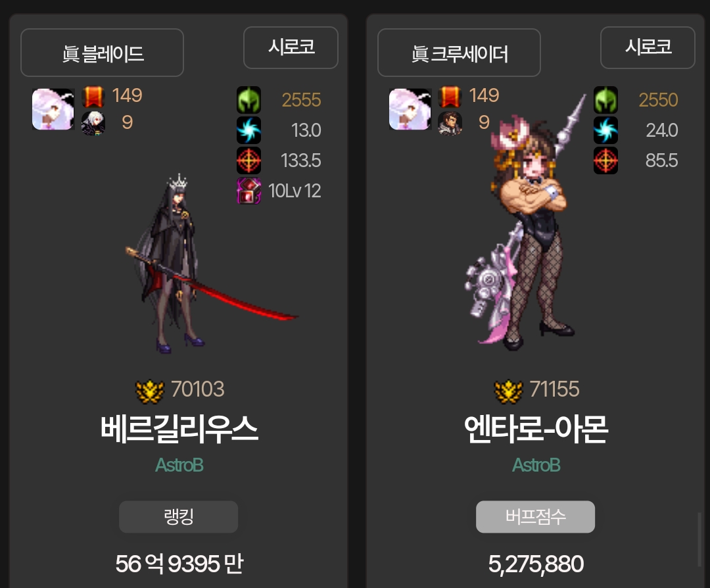This screenshot has height=588, width=710.
Task: Click red banner icon on 베르길리우스 card
Action: pyautogui.click(x=93, y=97)
